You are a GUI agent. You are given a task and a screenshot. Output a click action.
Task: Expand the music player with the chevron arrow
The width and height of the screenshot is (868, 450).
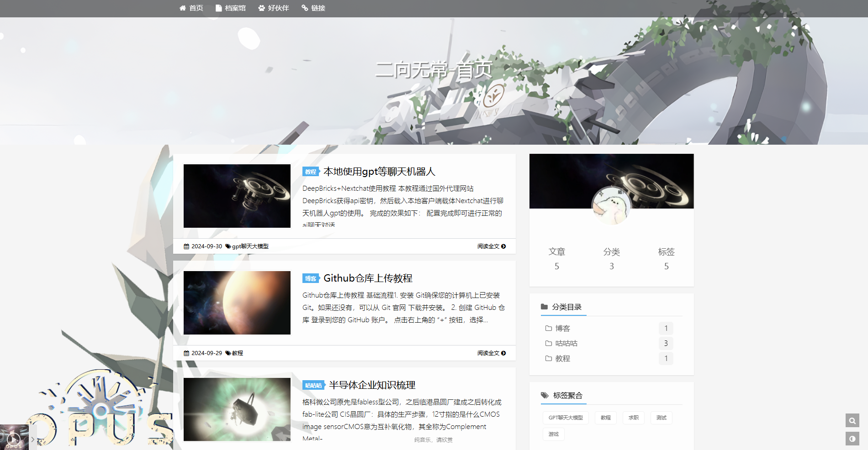(33, 440)
